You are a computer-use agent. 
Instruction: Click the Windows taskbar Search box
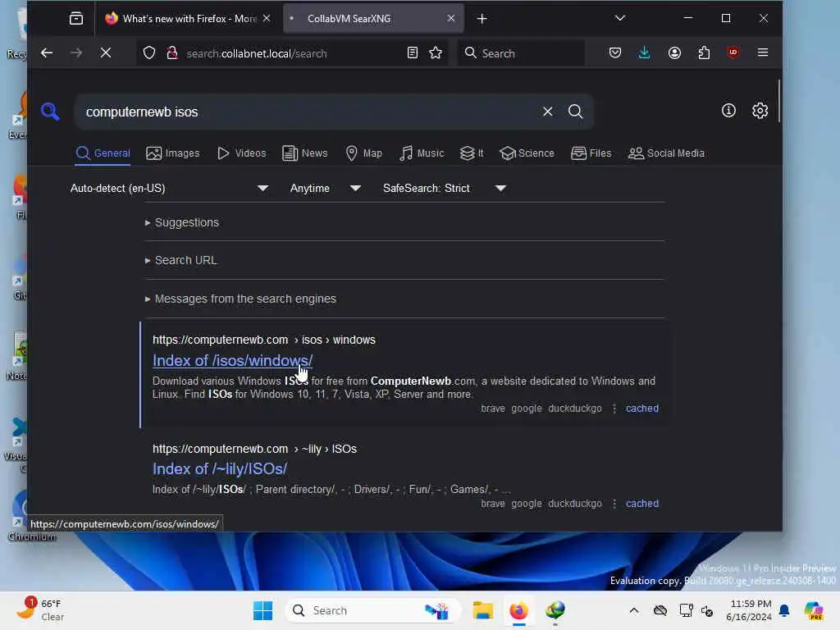(x=373, y=610)
